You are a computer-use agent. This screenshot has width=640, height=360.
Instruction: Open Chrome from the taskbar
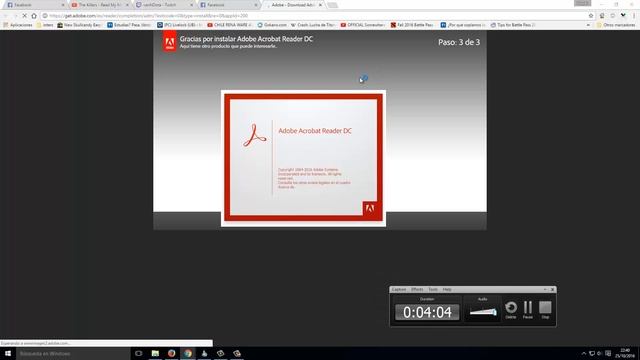188,353
